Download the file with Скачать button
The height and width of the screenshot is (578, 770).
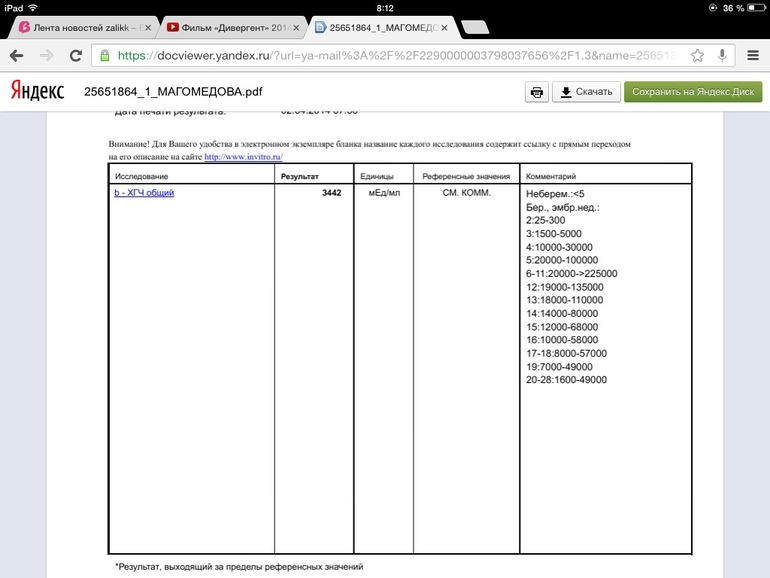point(586,92)
